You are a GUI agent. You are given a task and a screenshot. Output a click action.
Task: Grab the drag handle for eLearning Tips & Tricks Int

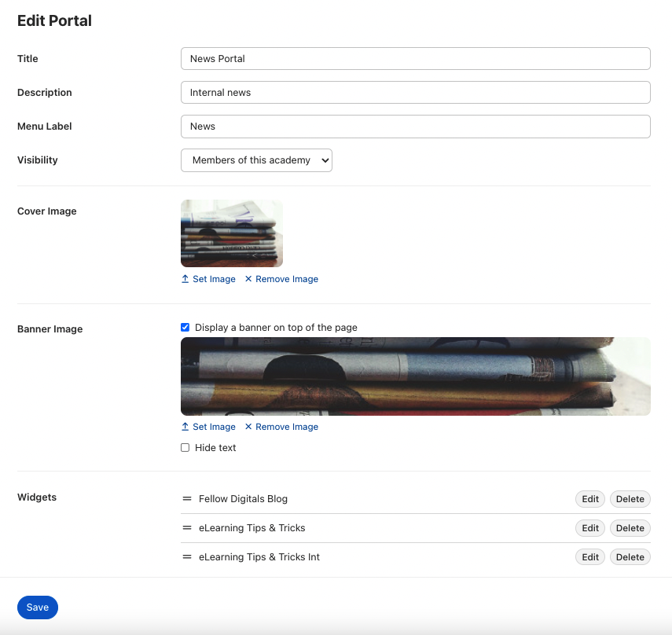pyautogui.click(x=187, y=557)
